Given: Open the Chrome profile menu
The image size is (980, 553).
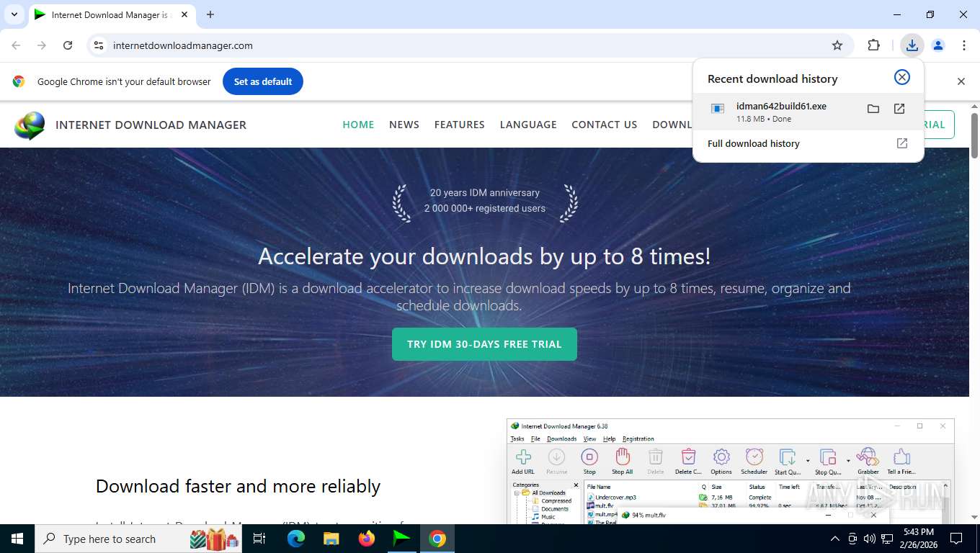Looking at the screenshot, I should click(938, 45).
